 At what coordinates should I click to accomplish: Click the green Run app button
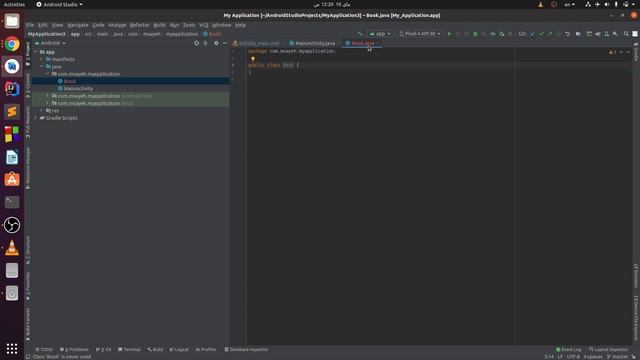449,34
